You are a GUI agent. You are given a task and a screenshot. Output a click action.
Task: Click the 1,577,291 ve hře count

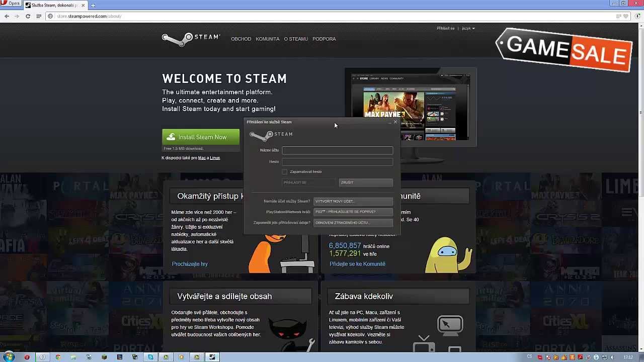(x=353, y=254)
